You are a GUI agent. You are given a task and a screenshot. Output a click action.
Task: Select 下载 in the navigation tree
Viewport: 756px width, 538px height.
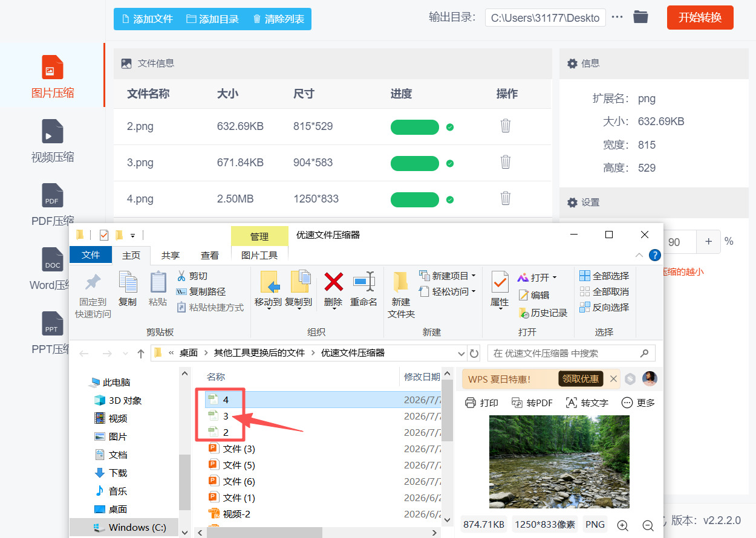click(x=111, y=473)
